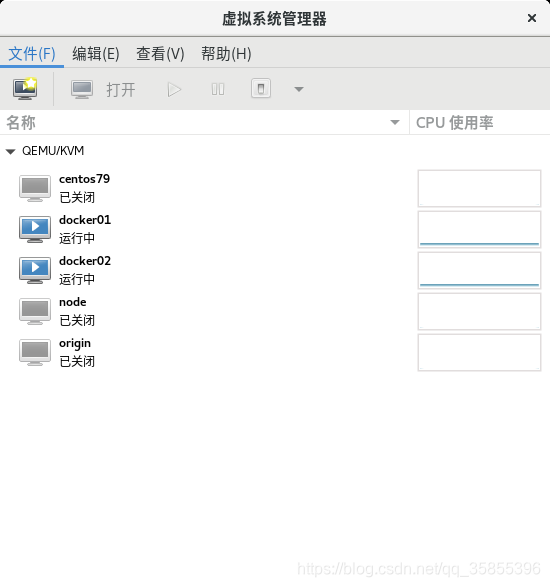Click the docker02 CPU usage graph
The width and height of the screenshot is (550, 587).
pyautogui.click(x=479, y=270)
